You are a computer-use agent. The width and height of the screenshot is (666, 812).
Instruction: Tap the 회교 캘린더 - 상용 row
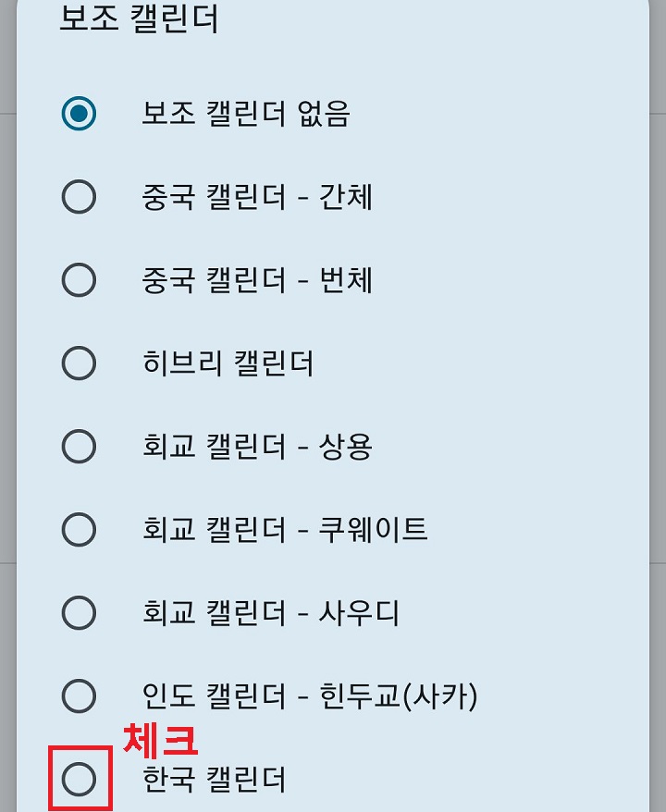tap(259, 448)
